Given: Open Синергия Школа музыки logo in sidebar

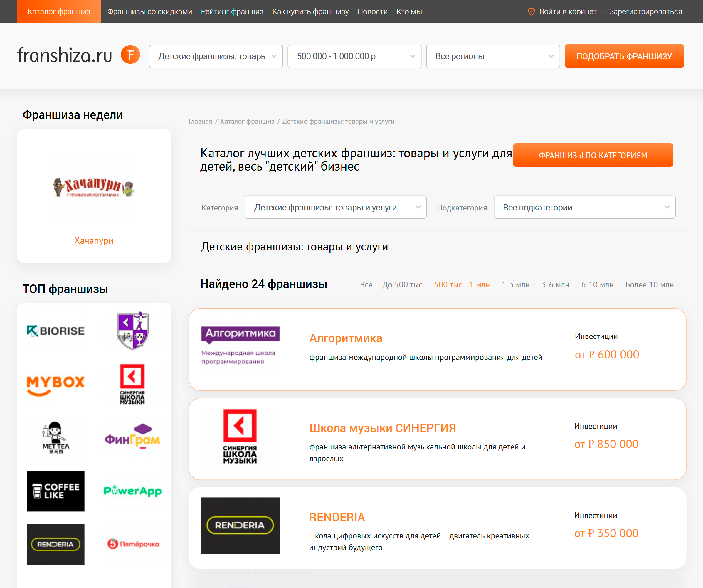Looking at the screenshot, I should [132, 385].
